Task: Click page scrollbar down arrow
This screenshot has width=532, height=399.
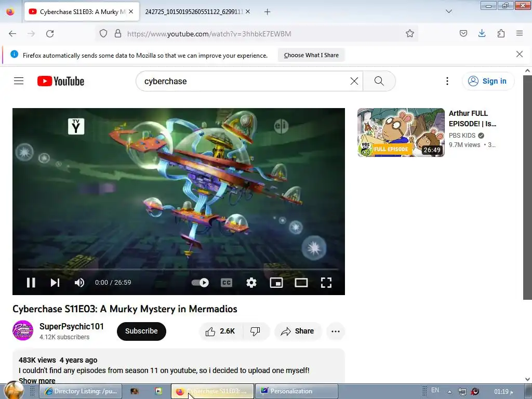Action: click(527, 379)
